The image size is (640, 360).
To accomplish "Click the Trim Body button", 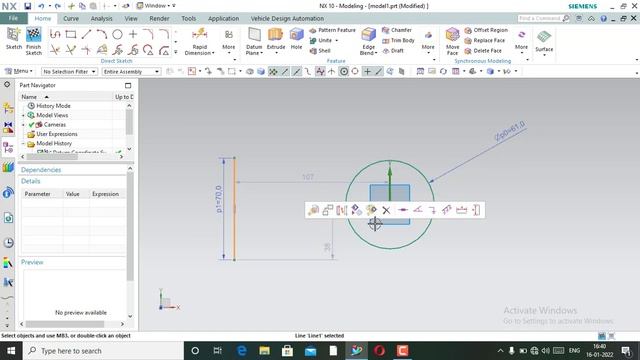I will [398, 40].
